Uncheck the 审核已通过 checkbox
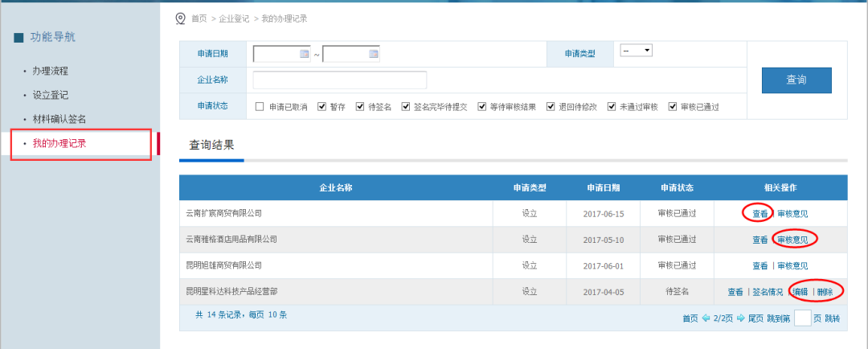This screenshot has width=868, height=349. tap(673, 107)
